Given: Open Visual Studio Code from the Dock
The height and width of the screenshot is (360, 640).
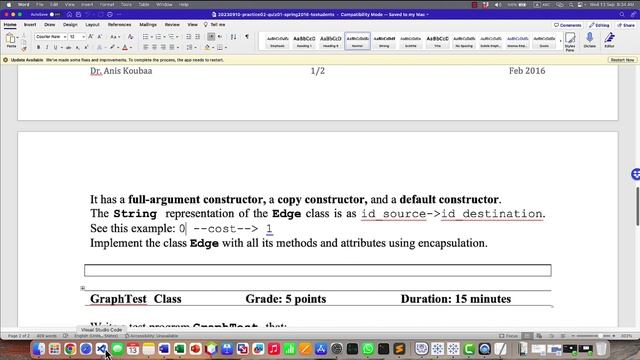Looking at the screenshot, I should tap(102, 349).
